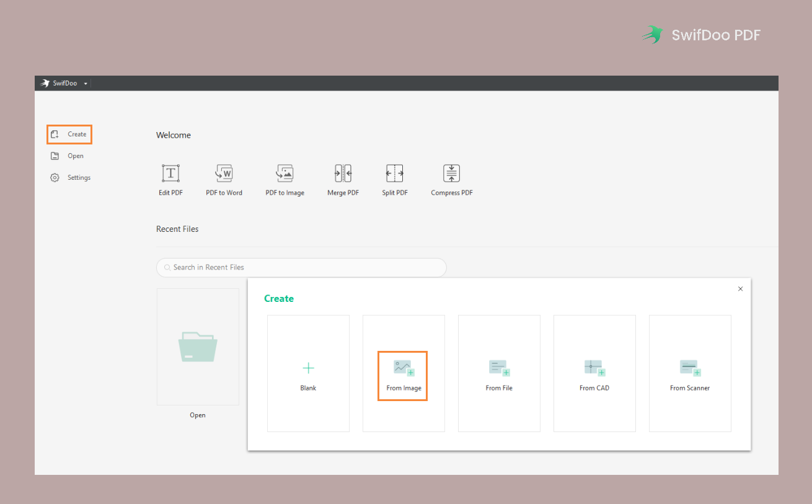This screenshot has width=812, height=504.
Task: Select the PDF to Image tool
Action: tap(285, 180)
